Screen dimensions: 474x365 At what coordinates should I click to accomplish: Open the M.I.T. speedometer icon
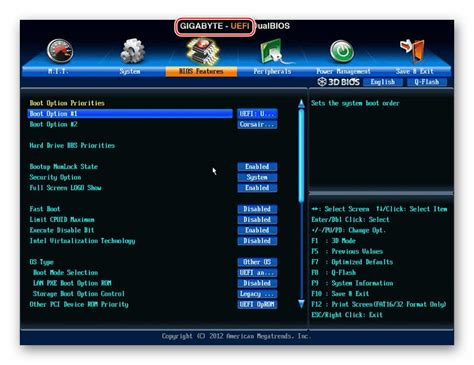click(60, 51)
